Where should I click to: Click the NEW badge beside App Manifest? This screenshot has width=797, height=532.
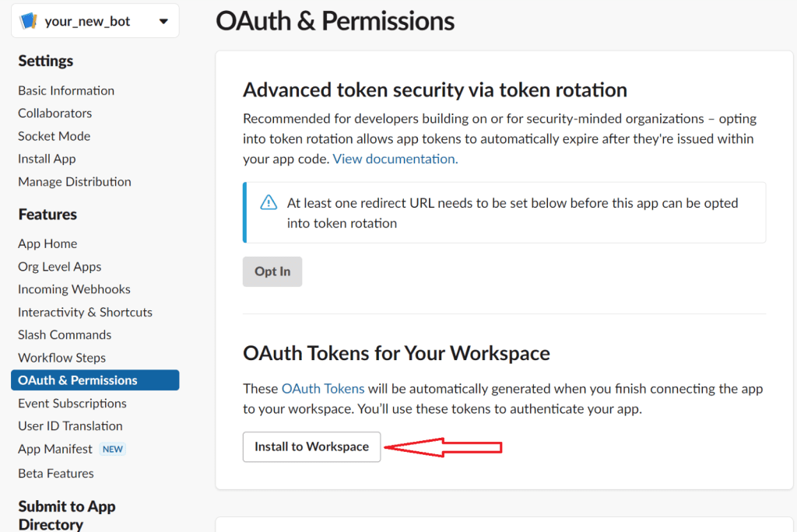113,449
